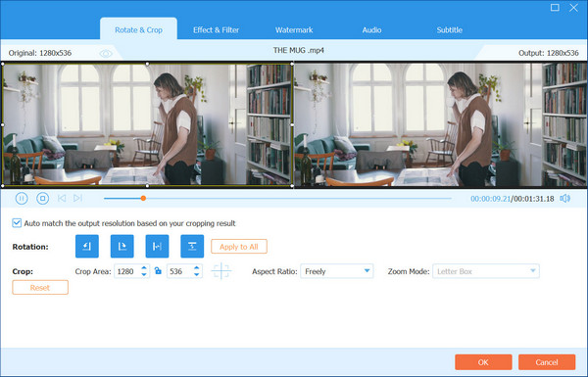Increase crop width with up arrow
Viewport: 588px width, 377px height.
tap(144, 267)
